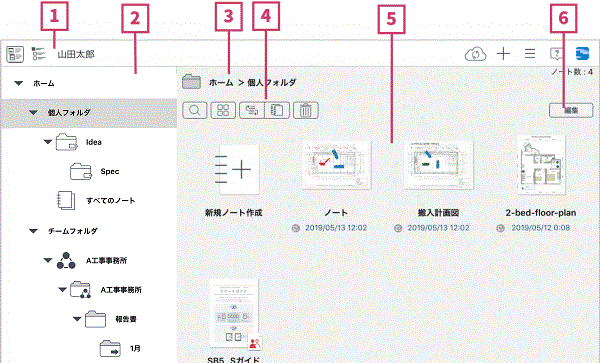This screenshot has height=363, width=600.
Task: Click the 1月 folder icon
Action: point(110,348)
